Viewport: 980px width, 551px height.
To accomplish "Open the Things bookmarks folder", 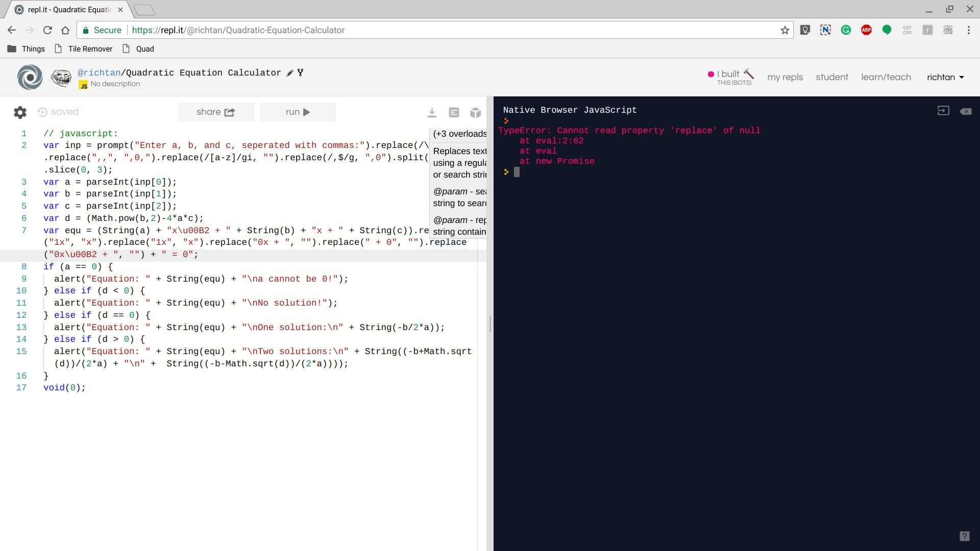I will (27, 49).
